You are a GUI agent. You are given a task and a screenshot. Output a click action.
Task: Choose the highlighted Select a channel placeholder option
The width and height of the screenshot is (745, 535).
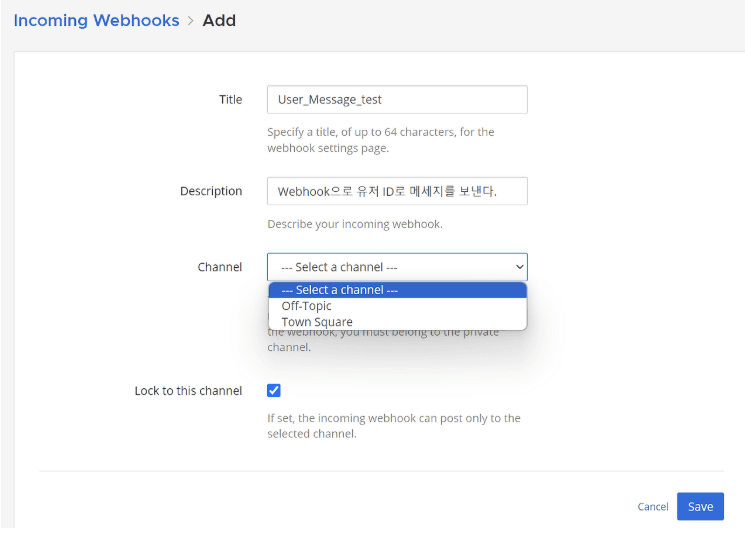pos(398,290)
